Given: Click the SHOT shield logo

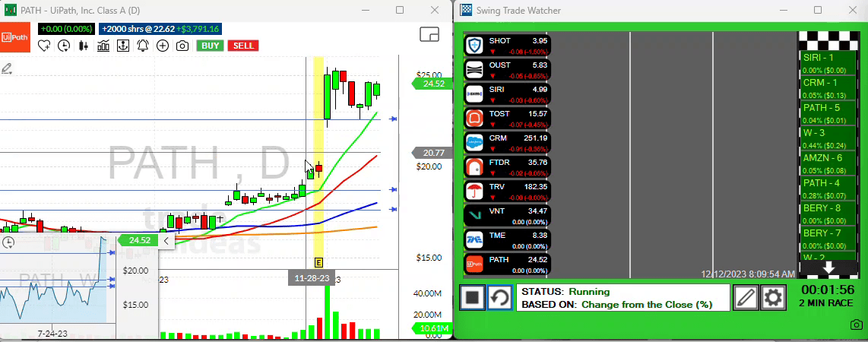Looking at the screenshot, I should 475,46.
